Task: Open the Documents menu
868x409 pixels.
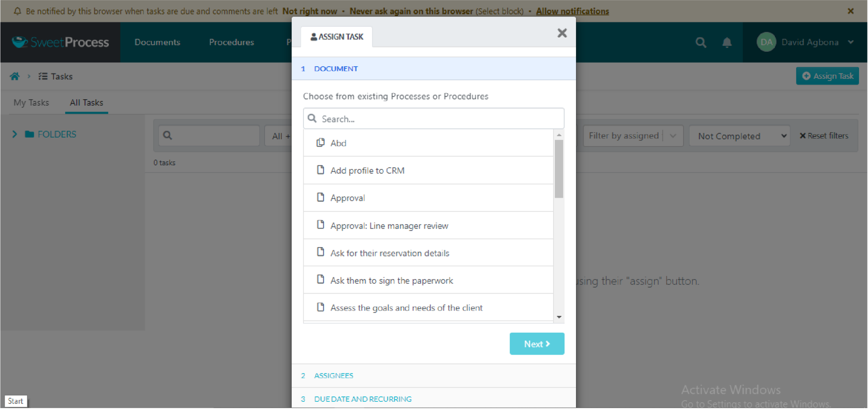Action: coord(157,42)
